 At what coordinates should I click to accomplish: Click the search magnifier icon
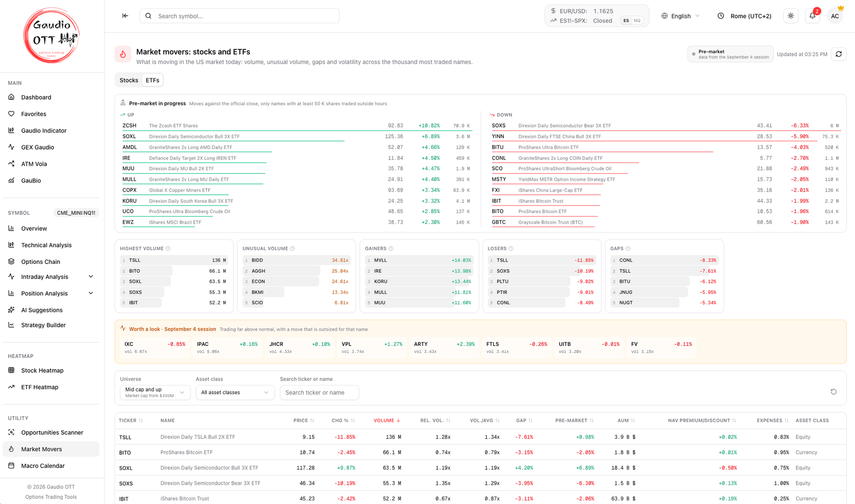point(149,16)
